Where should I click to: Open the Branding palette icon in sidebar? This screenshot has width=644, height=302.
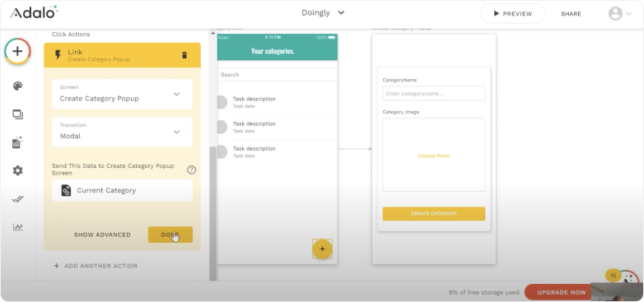pyautogui.click(x=17, y=86)
